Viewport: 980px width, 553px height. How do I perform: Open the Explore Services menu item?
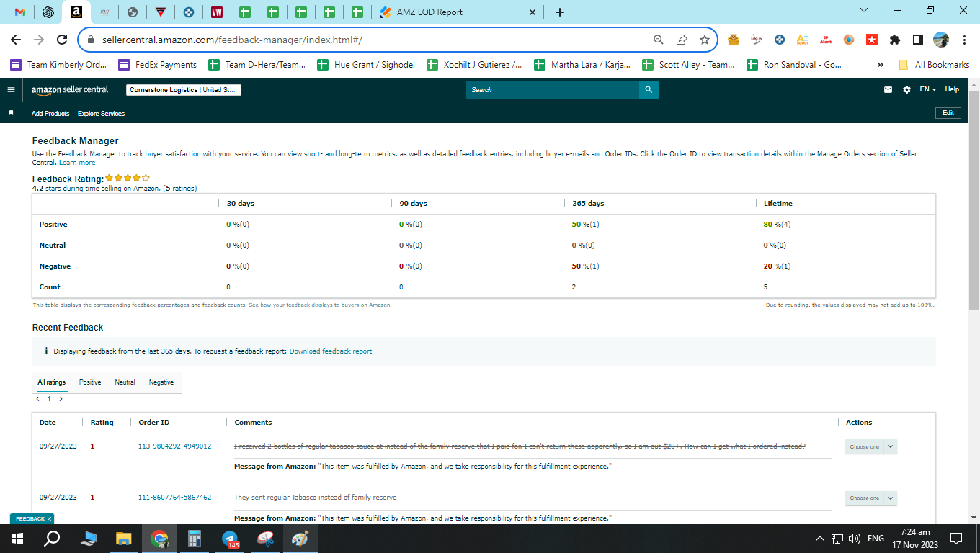click(x=101, y=114)
